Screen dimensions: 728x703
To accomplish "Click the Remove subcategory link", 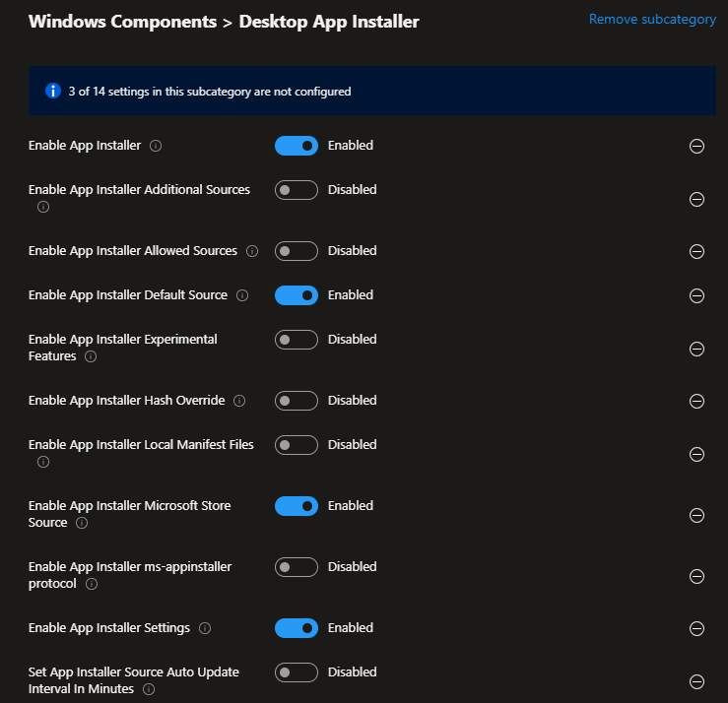I will click(x=652, y=19).
